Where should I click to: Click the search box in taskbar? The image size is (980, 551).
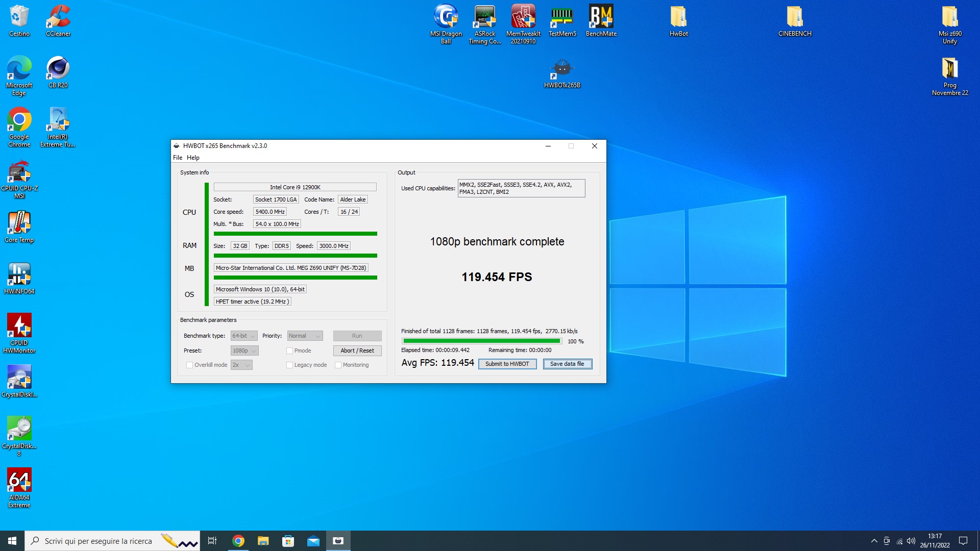coord(112,541)
